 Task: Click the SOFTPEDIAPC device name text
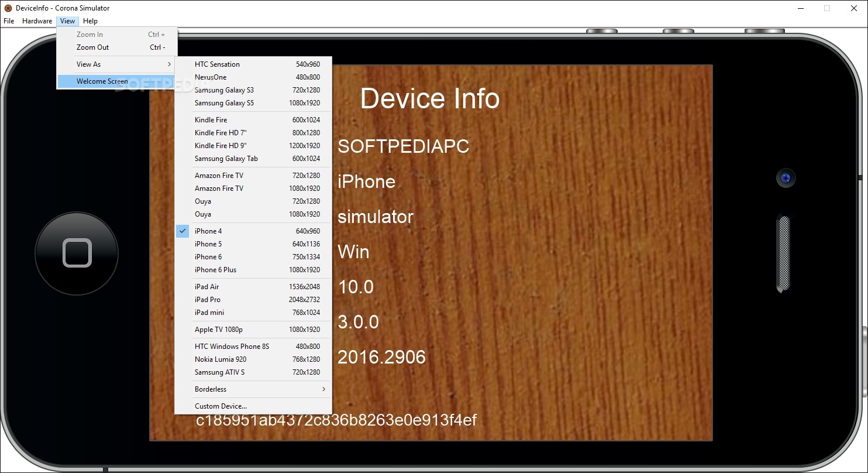[404, 146]
